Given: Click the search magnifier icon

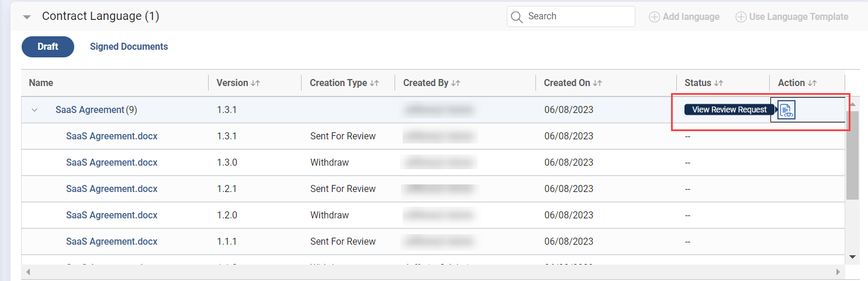Looking at the screenshot, I should point(516,17).
